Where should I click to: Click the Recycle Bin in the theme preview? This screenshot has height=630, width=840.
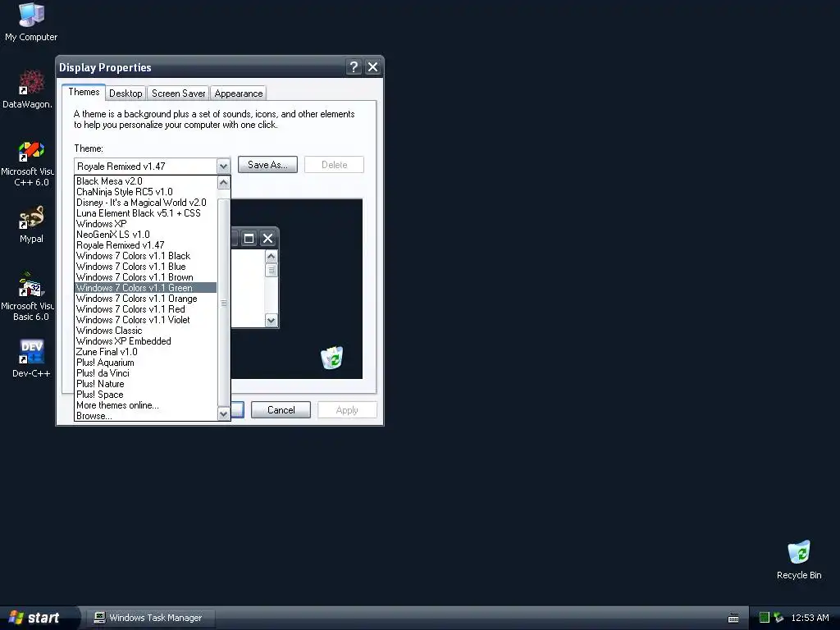(331, 358)
